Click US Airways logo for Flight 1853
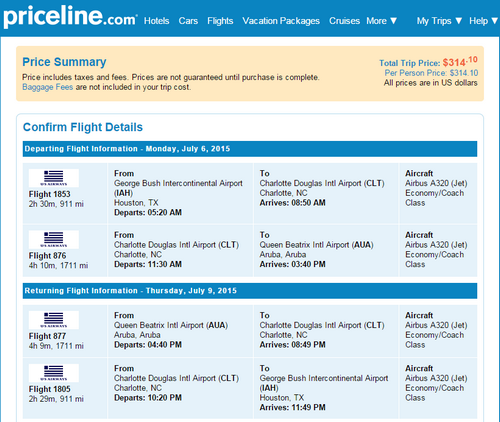The image size is (500, 422). point(54,178)
